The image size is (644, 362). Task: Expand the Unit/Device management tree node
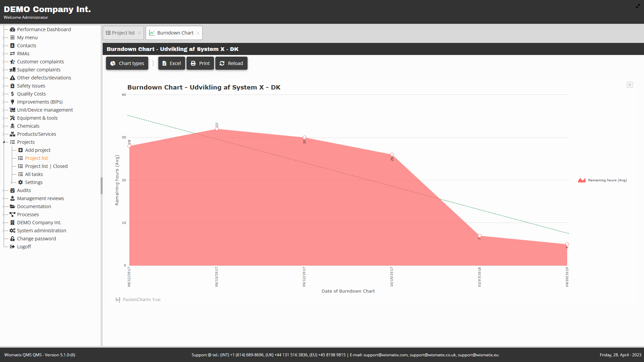point(4,110)
